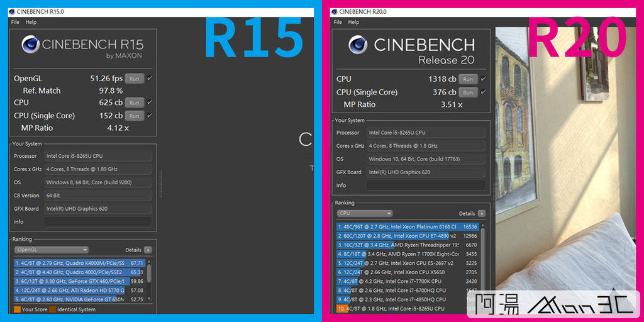Click the OS field showing Windows 10
Image resolution: width=644 pixels, height=322 pixels.
(426, 159)
